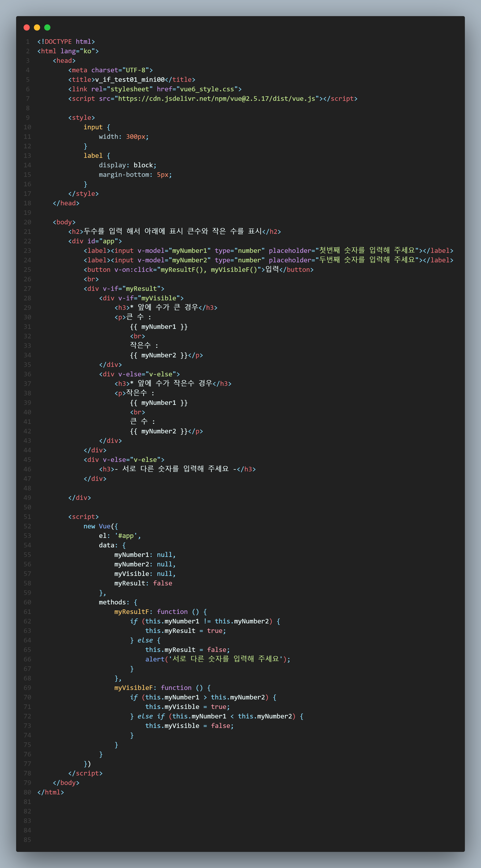This screenshot has height=868, width=481.
Task: Click the div v-if="myVisible" line
Action: [142, 298]
